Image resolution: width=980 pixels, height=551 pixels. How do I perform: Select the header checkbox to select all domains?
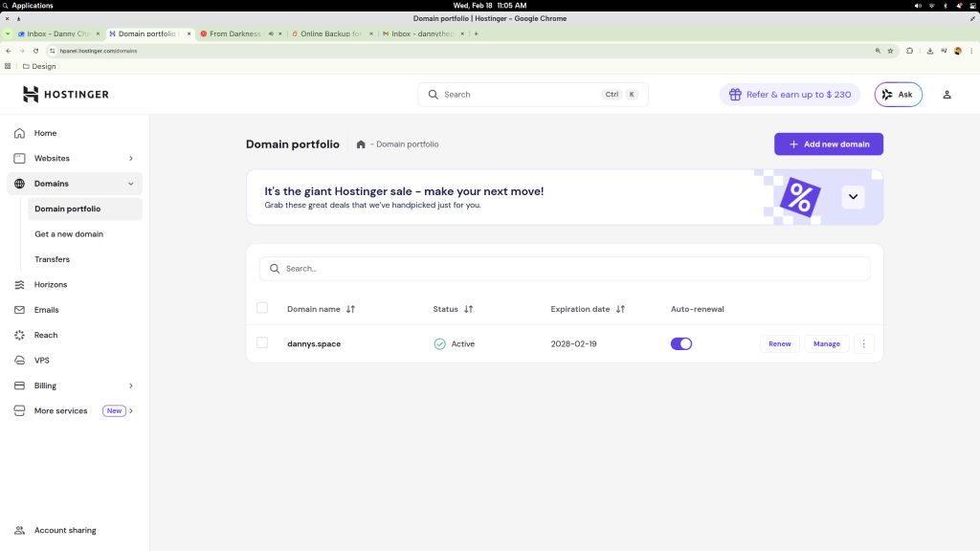tap(262, 308)
